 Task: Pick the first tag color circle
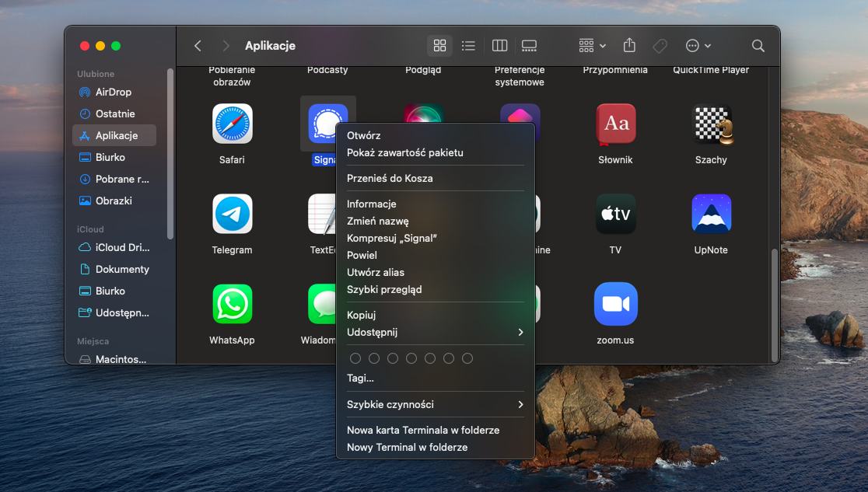coord(355,358)
